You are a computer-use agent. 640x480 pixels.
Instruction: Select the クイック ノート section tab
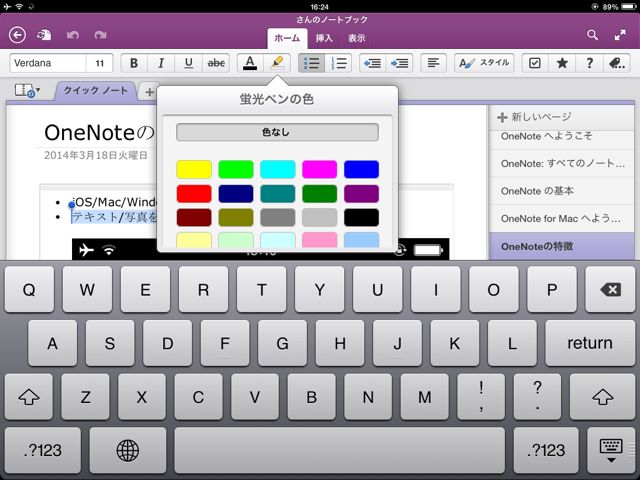click(96, 91)
